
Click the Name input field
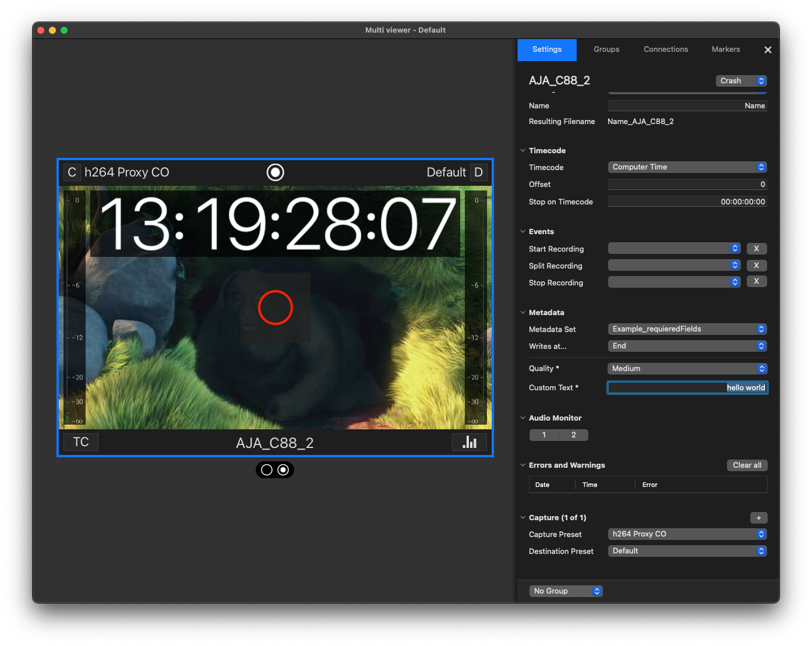coord(687,106)
